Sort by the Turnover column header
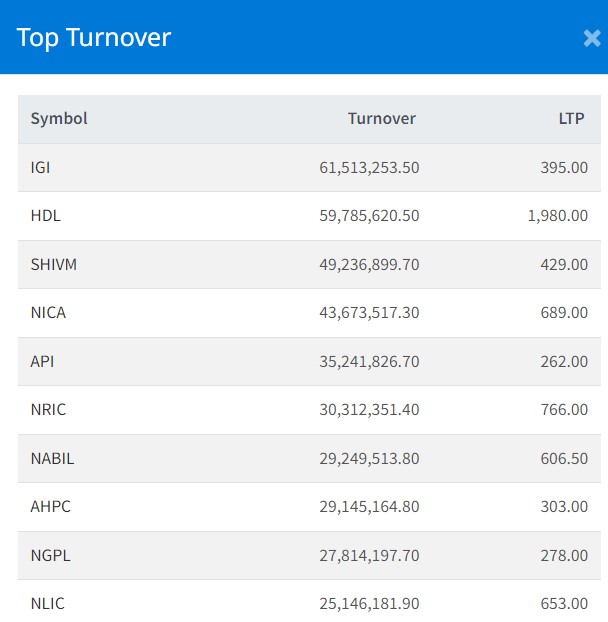The image size is (608, 622). click(381, 119)
